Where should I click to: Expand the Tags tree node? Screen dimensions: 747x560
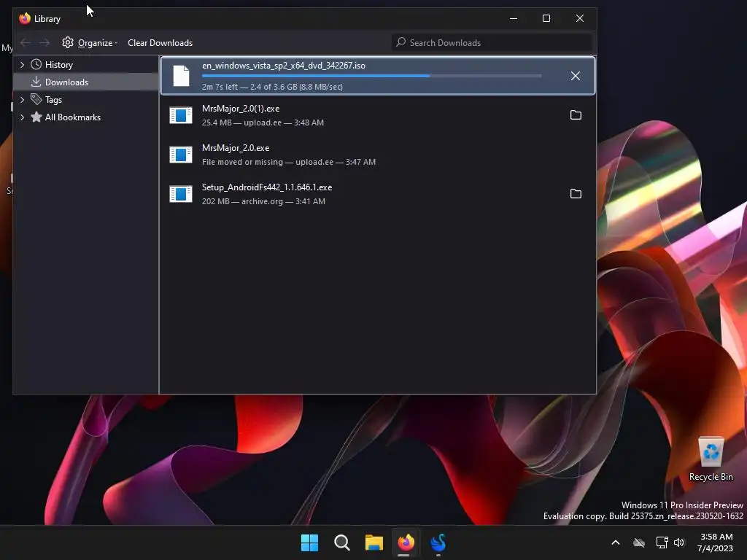[x=22, y=99]
